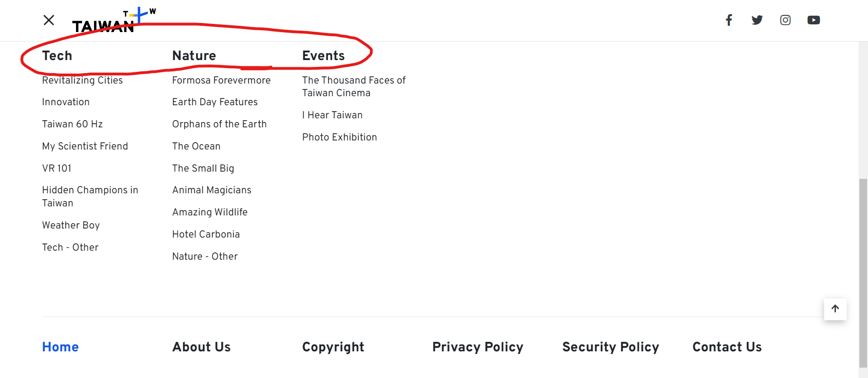Viewport: 868px width, 378px height.
Task: Click the vertical scrollbar thumb
Action: pyautogui.click(x=863, y=273)
